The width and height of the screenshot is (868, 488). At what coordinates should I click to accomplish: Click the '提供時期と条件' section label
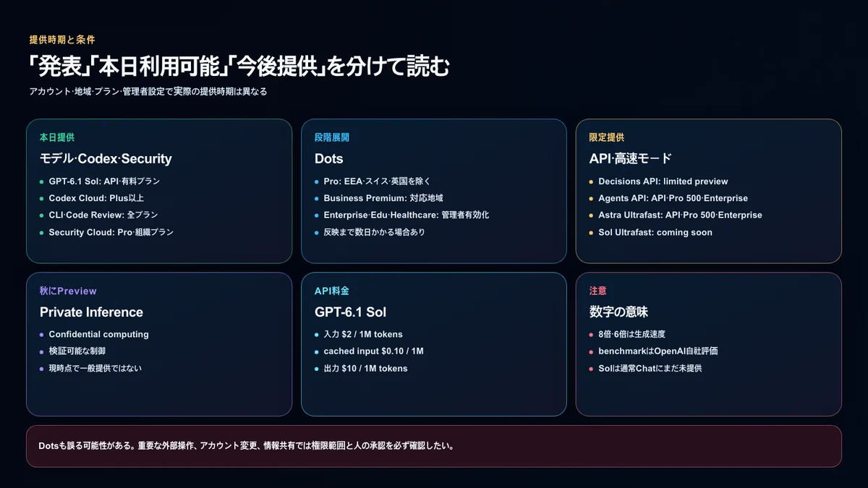tap(62, 39)
